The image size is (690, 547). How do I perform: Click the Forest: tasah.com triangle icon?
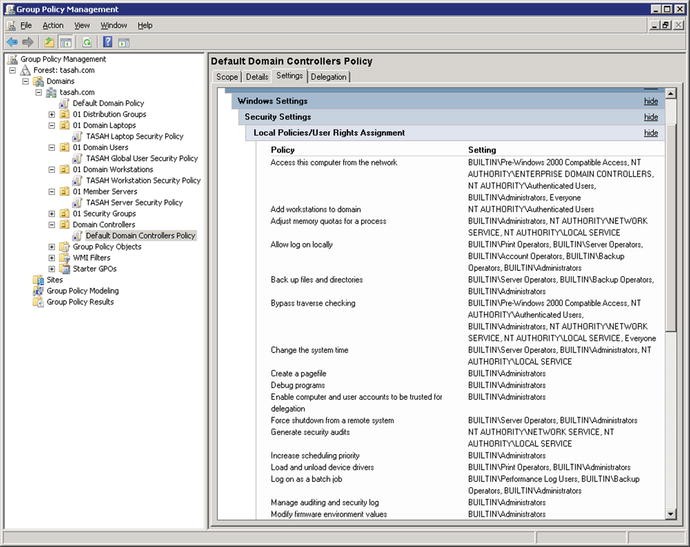click(x=26, y=70)
